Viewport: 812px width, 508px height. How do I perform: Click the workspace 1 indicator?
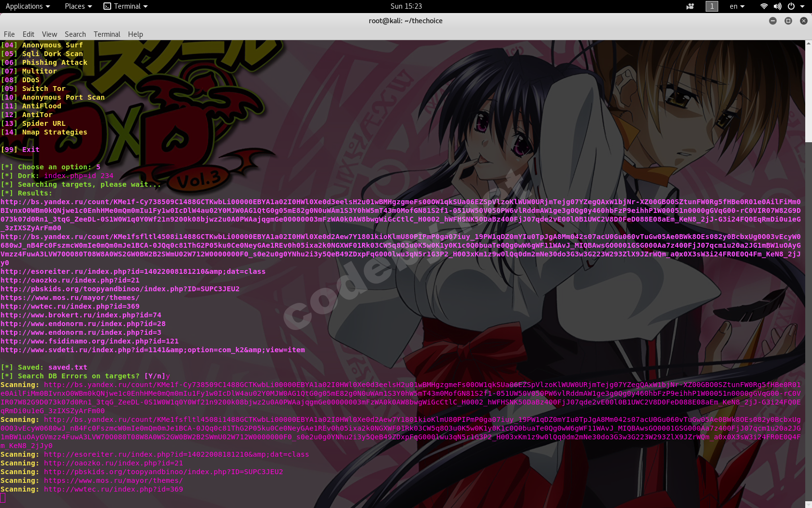coord(712,6)
